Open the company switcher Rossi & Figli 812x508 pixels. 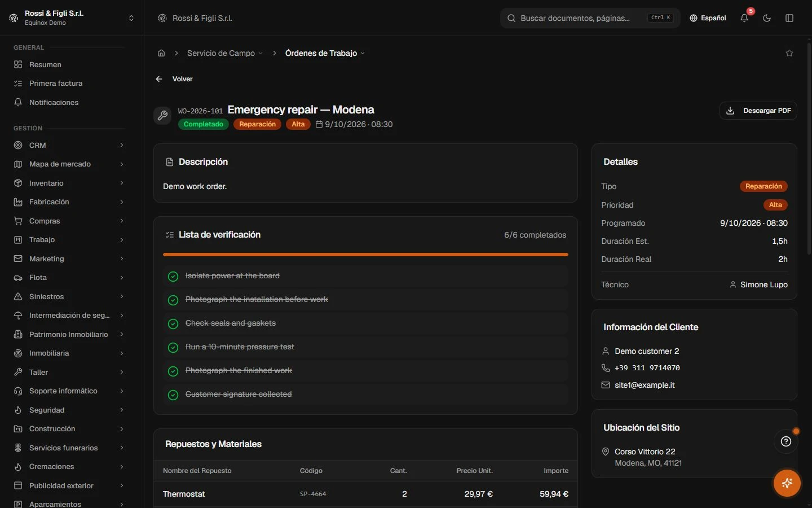click(72, 18)
